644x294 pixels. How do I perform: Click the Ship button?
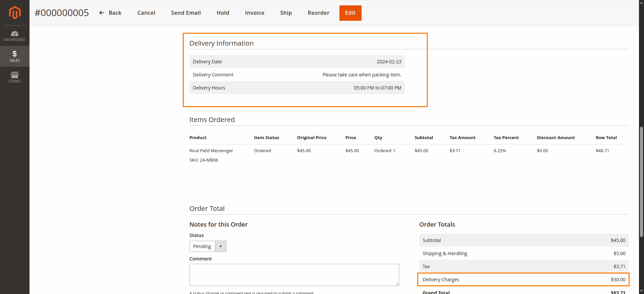click(x=286, y=13)
